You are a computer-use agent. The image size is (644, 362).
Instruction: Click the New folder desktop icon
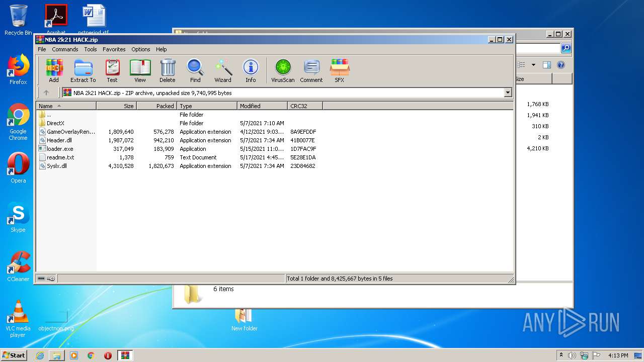point(244,320)
